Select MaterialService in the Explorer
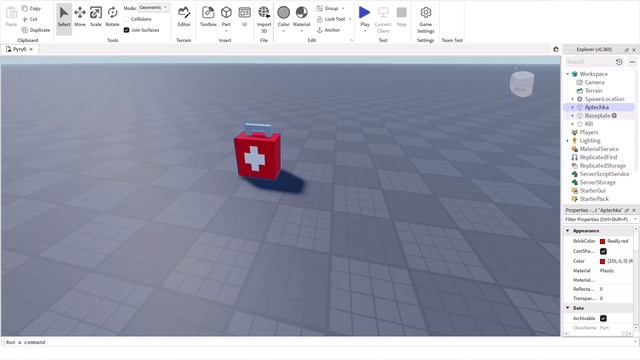The height and width of the screenshot is (360, 640). coord(599,149)
